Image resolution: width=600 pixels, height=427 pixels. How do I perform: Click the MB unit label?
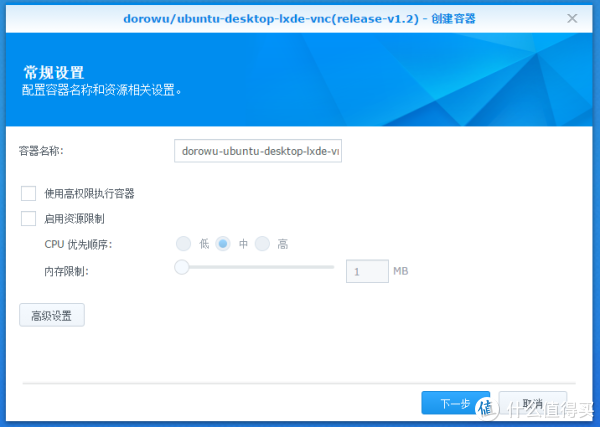400,271
